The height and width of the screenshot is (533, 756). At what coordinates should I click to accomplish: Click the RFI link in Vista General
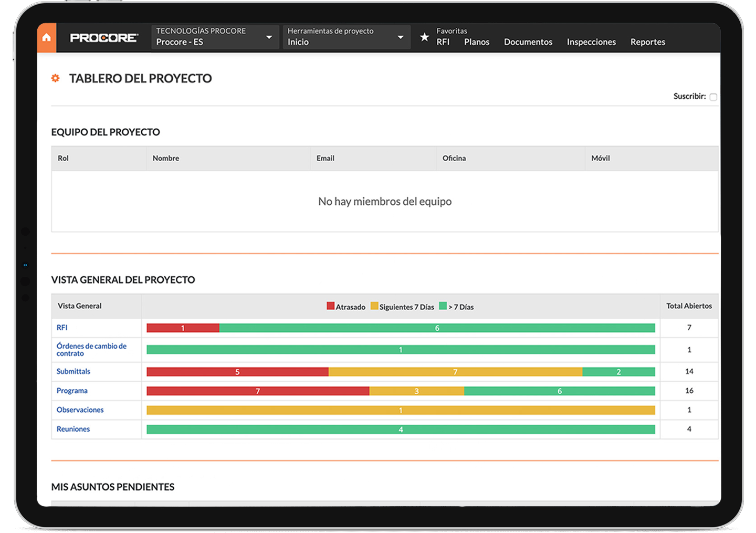click(x=62, y=328)
